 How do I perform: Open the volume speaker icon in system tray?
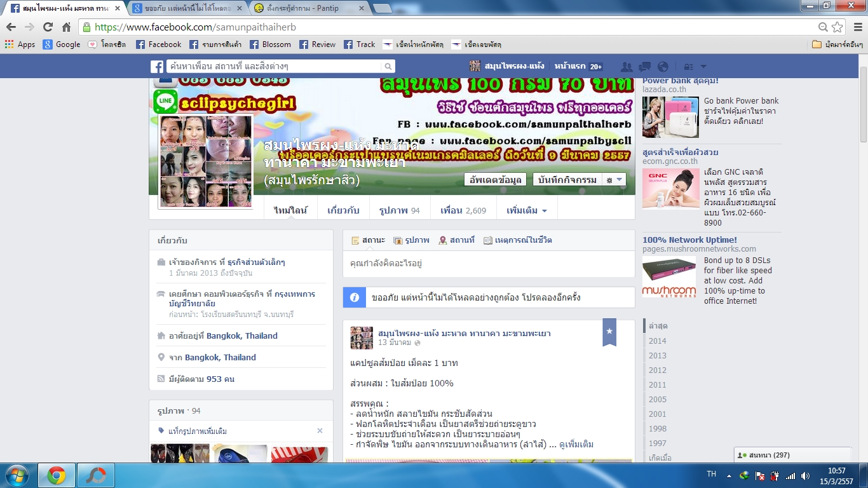805,475
